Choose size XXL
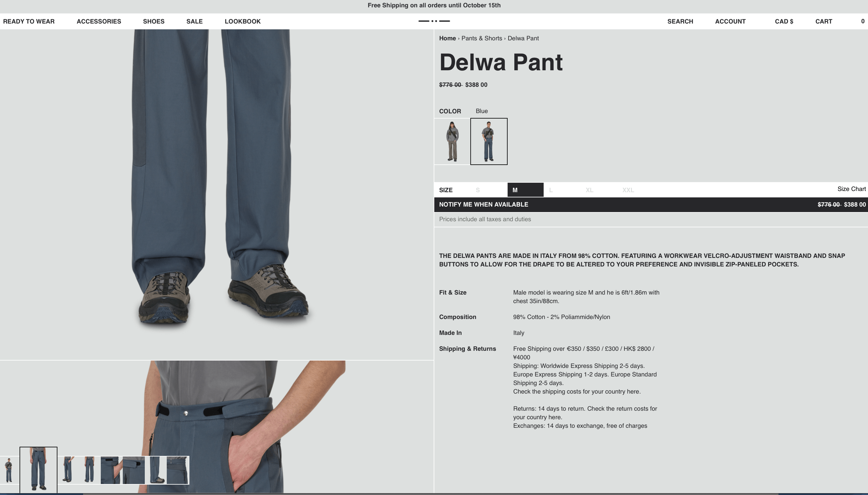Viewport: 868px width, 495px height. pos(628,190)
